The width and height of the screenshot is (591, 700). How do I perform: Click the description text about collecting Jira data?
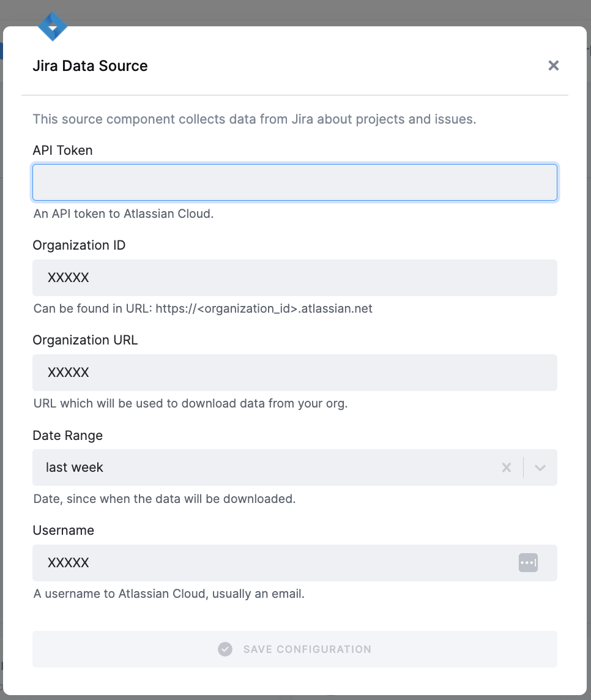254,119
